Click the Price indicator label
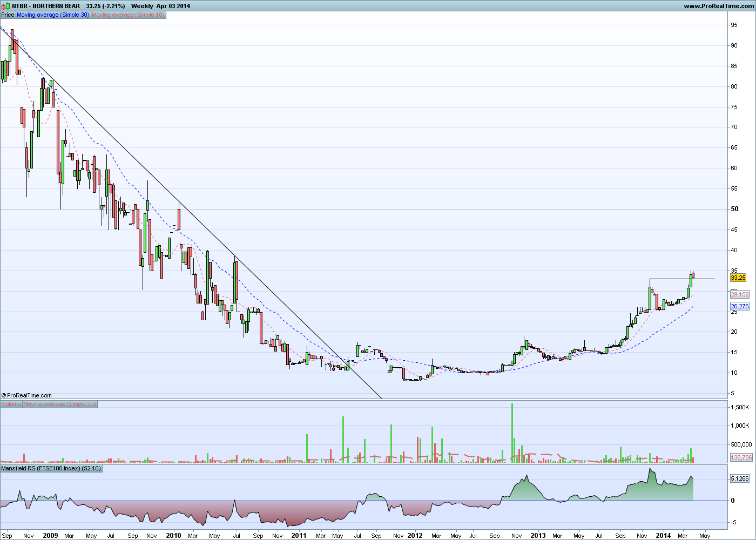The height and width of the screenshot is (540, 756). coord(8,15)
